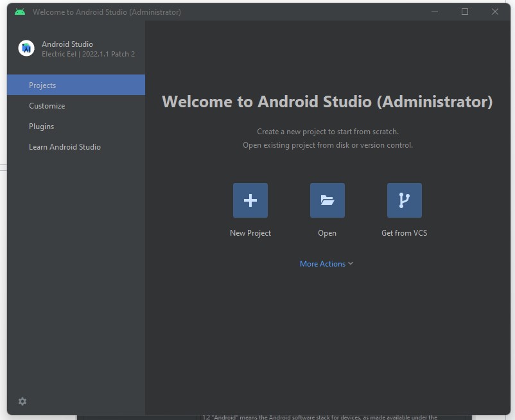515x420 pixels.
Task: Click the Android Studio logo icon
Action: pos(26,48)
